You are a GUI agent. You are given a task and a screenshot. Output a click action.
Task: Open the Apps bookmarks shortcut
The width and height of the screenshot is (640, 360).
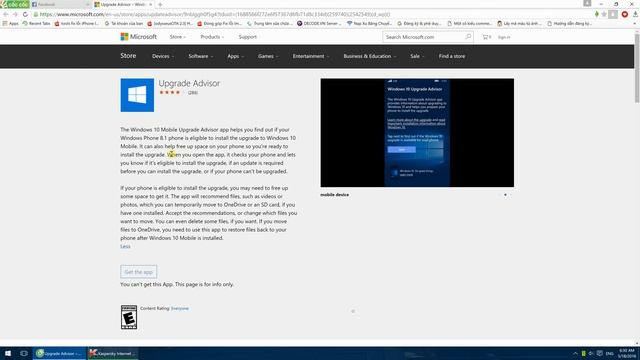coord(11,24)
